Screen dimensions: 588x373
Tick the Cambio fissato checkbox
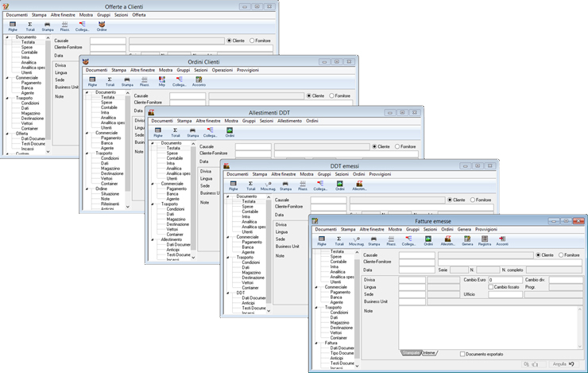[x=490, y=286]
